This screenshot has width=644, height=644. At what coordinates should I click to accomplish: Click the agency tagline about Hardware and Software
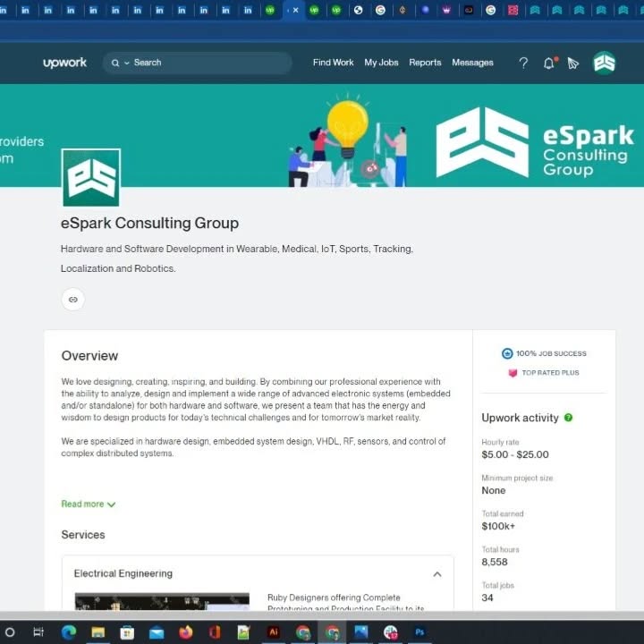point(237,258)
